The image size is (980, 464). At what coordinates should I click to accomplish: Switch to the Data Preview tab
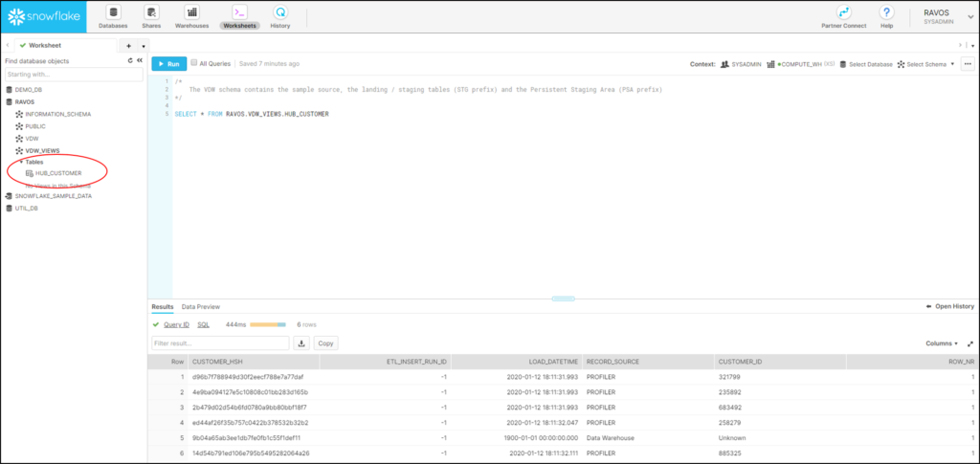coord(200,306)
